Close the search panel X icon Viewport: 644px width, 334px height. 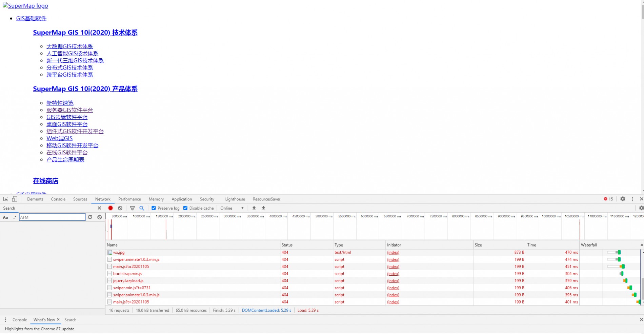point(99,208)
